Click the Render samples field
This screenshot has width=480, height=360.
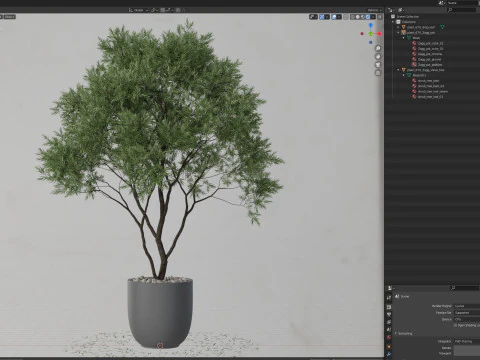pos(467,348)
